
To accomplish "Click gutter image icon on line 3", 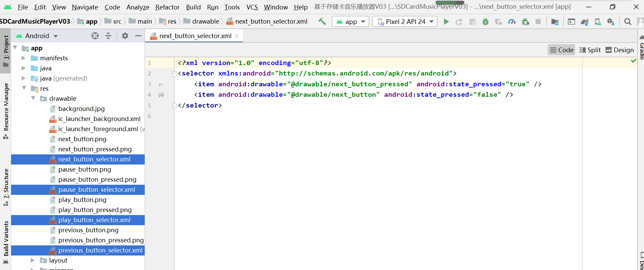I will (161, 84).
